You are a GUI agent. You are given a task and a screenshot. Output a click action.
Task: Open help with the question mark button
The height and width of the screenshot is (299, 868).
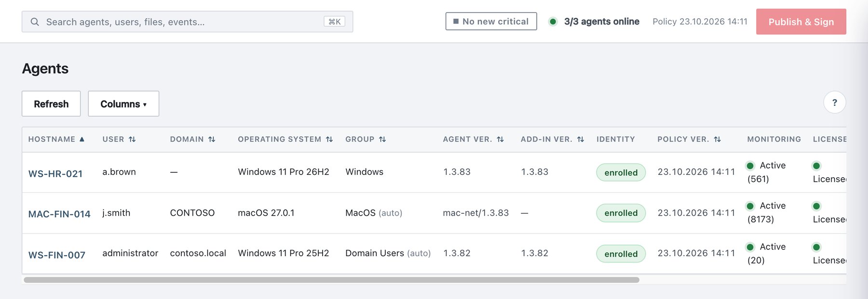coord(835,102)
